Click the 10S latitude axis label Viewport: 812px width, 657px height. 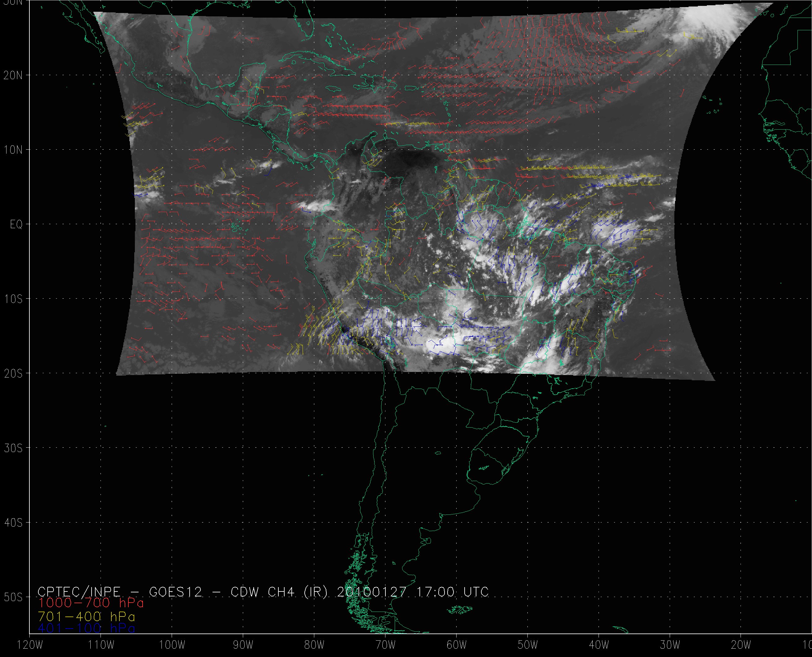(x=13, y=299)
